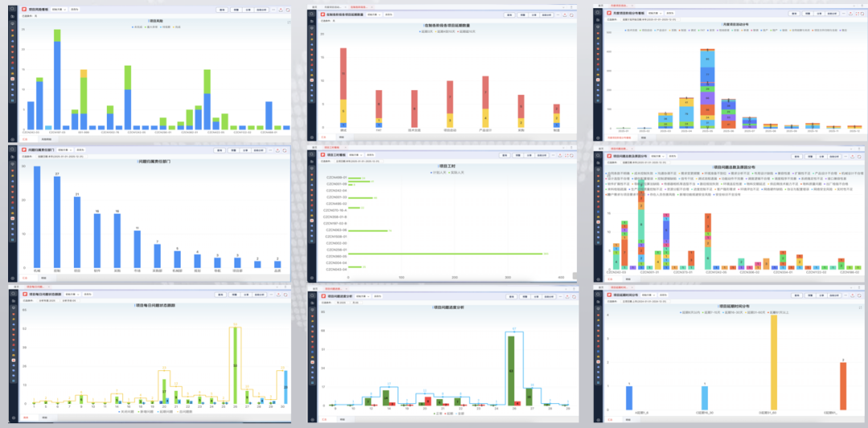868x428 pixels.
Task: Click refresh icon in 问题归属责任部门 header
Action: point(285,150)
